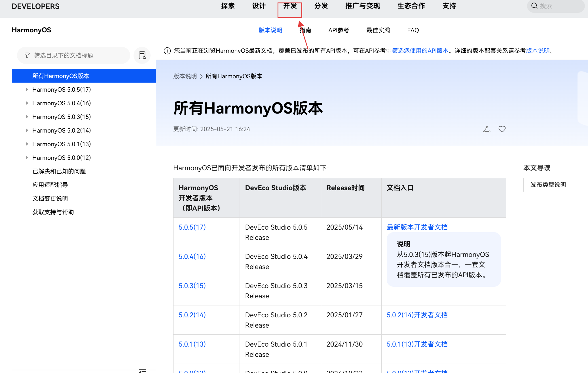Click the 搜索 search field
Viewport: 588px width, 373px height.
point(556,6)
